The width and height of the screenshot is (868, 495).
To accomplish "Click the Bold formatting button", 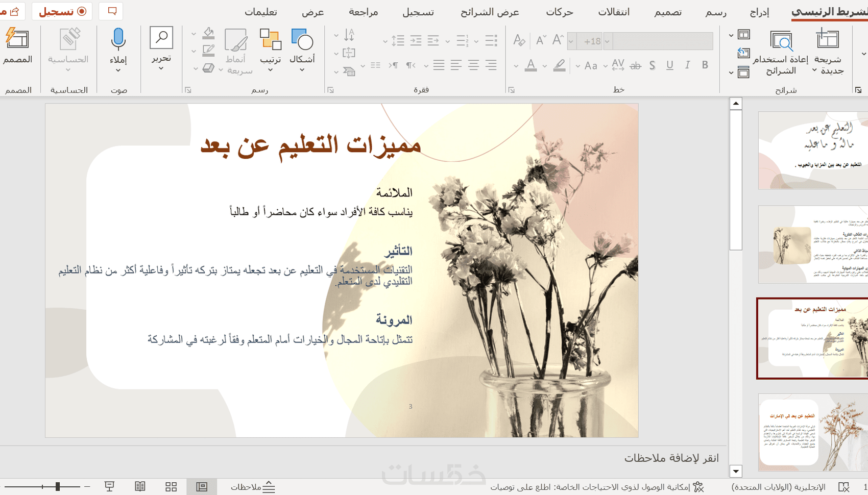I will 705,65.
